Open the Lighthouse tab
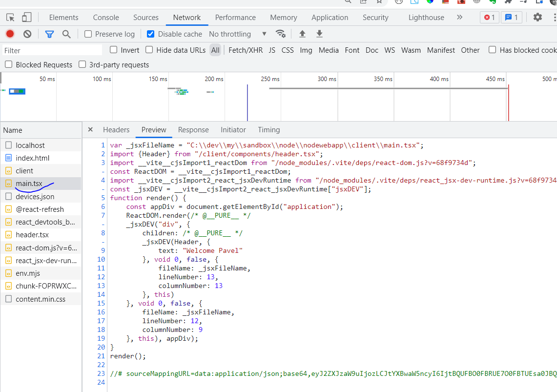 pos(426,18)
